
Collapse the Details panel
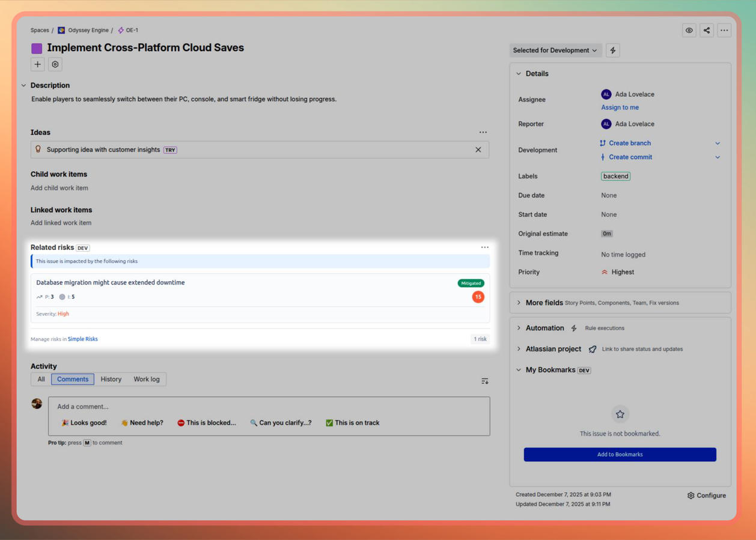[x=519, y=73]
